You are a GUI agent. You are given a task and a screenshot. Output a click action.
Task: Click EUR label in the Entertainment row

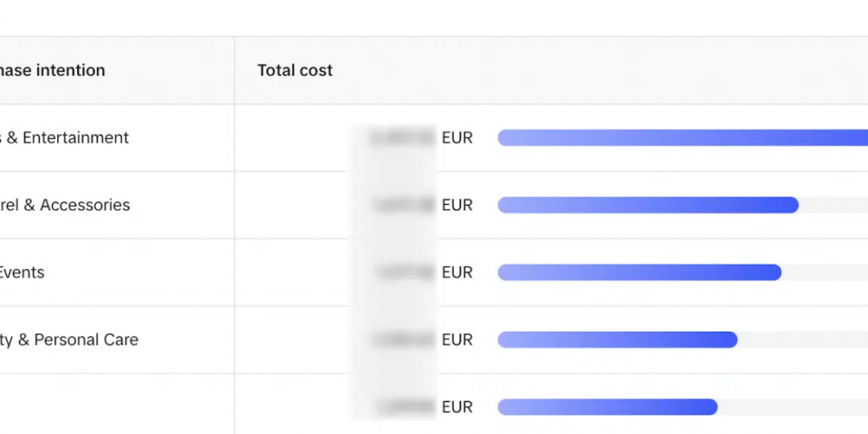pos(457,138)
